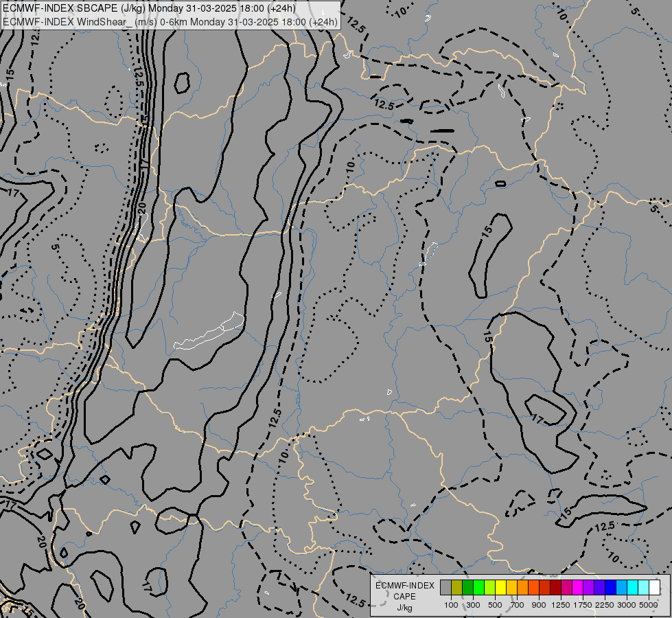This screenshot has width=672, height=618.
Task: Click the legend value 900
Action: (x=539, y=605)
